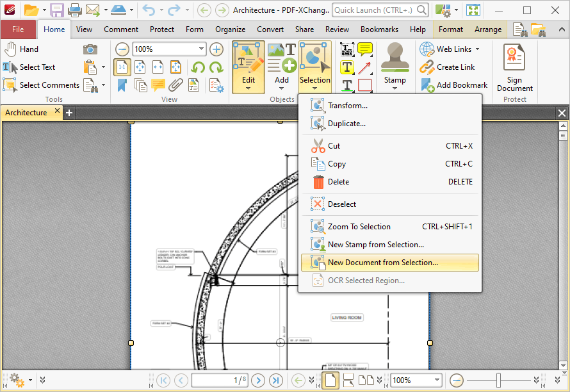570x392 pixels.
Task: Choose the Sticky Note comment tool
Action: [x=365, y=49]
